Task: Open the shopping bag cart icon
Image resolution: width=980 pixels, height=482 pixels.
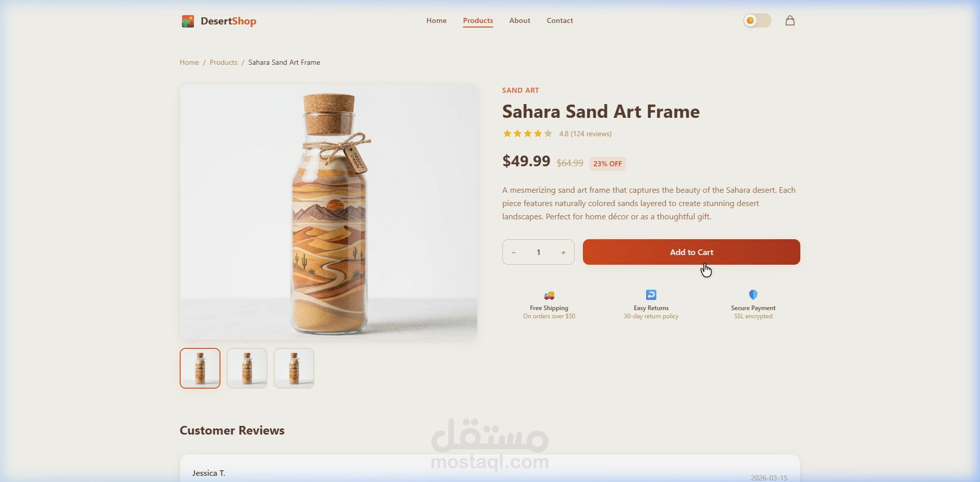Action: coord(790,20)
